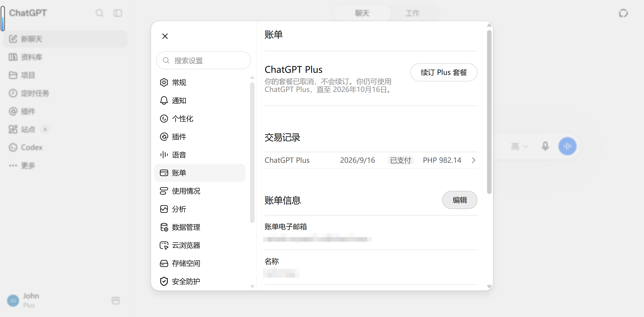Open the 使用情况 settings section
The width and height of the screenshot is (644, 317).
200,191
